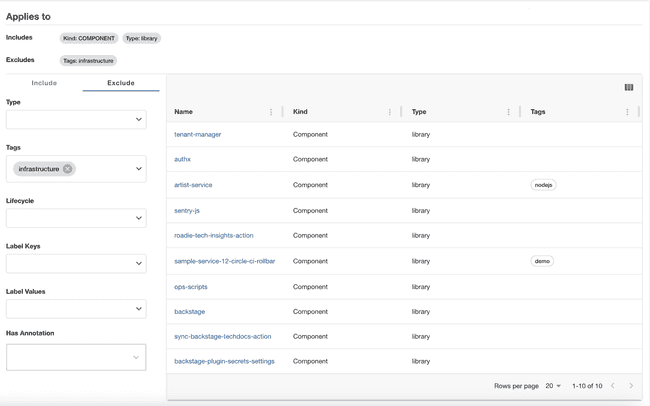Click the demo tag chip
The height and width of the screenshot is (406, 650).
point(542,261)
